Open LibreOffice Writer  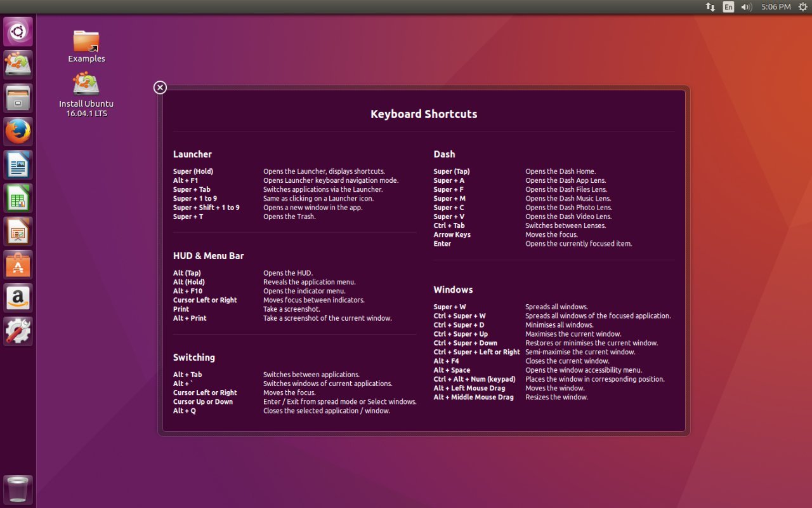pyautogui.click(x=18, y=165)
